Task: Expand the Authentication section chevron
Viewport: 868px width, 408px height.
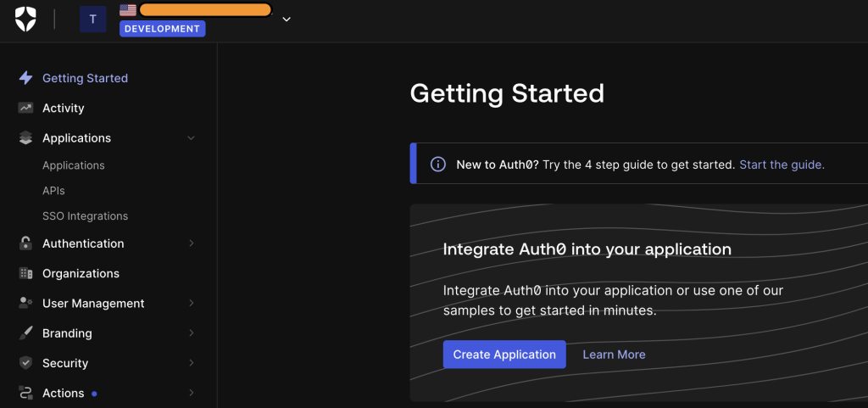Action: pos(192,243)
